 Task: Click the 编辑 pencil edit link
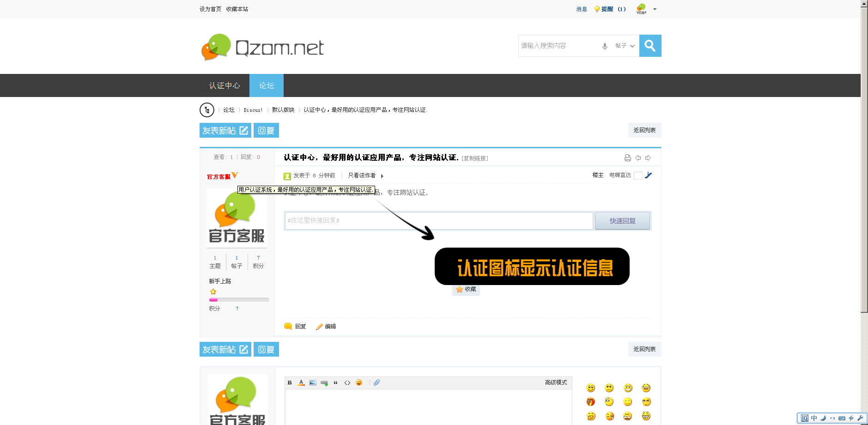(326, 326)
